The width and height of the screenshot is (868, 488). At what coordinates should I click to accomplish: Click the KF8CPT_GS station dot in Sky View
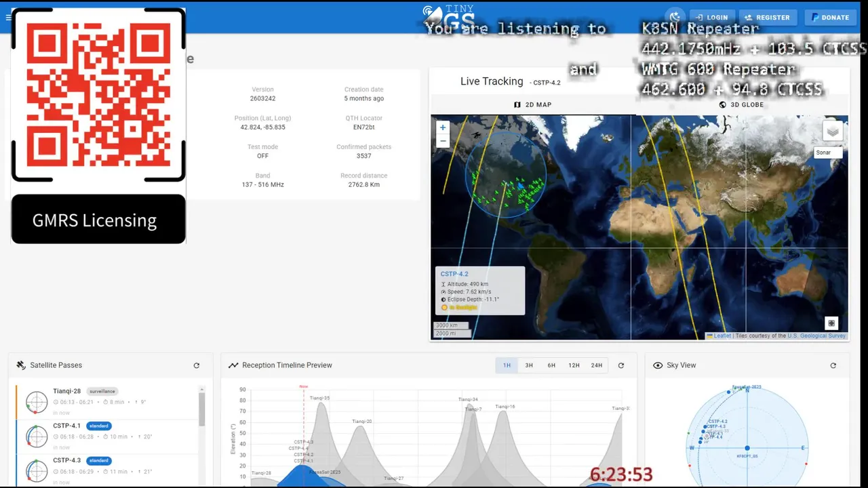click(x=747, y=448)
